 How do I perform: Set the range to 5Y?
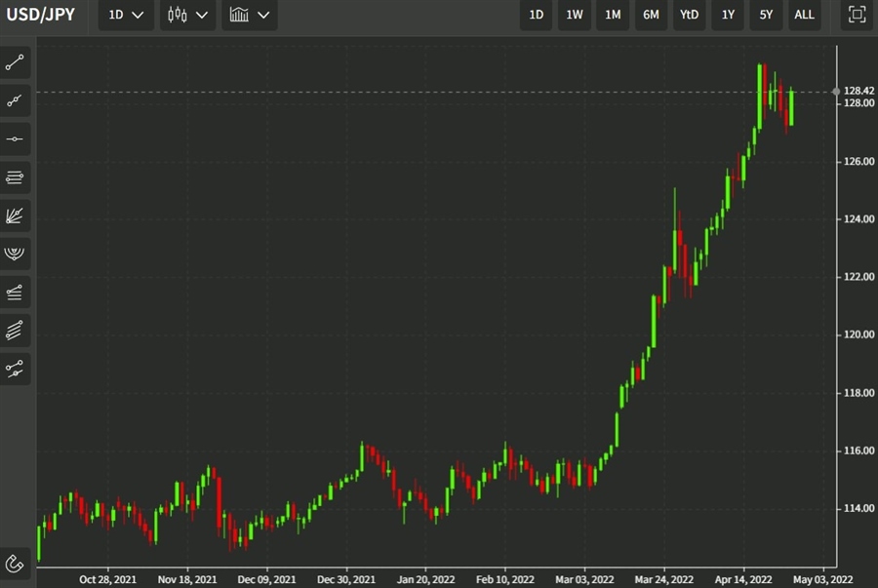click(x=766, y=15)
